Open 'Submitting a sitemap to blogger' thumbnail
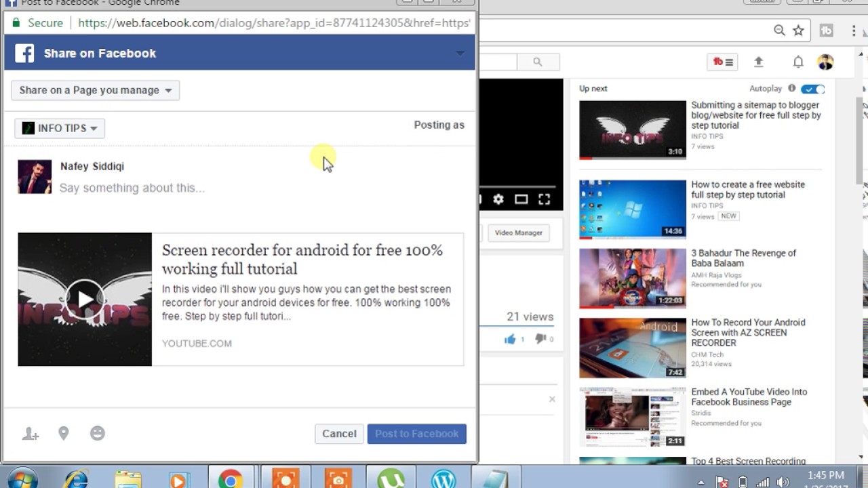 coord(633,129)
